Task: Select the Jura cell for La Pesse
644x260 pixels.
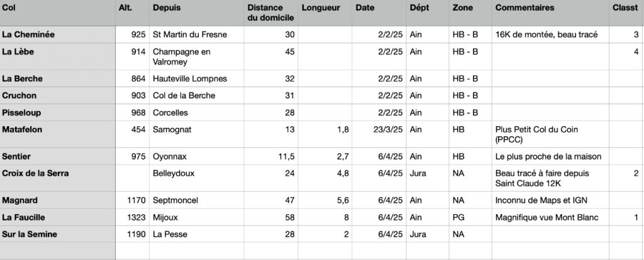Action: [x=428, y=234]
